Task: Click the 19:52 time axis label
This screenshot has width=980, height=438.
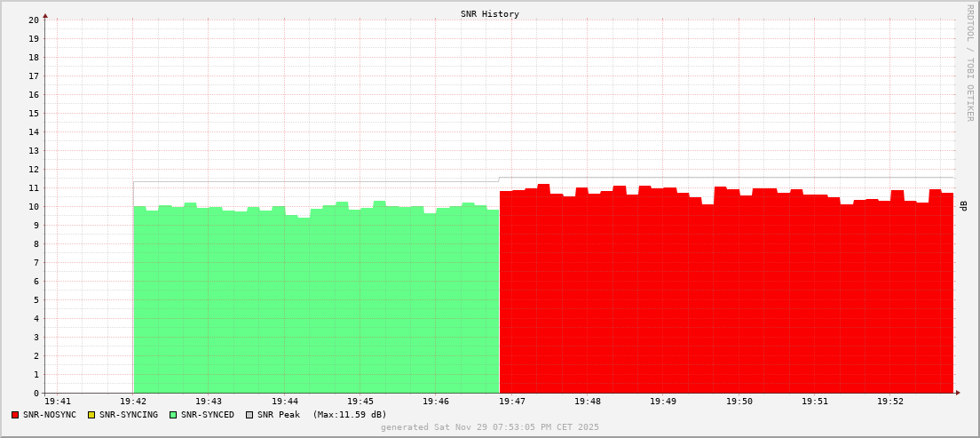Action: click(x=890, y=402)
